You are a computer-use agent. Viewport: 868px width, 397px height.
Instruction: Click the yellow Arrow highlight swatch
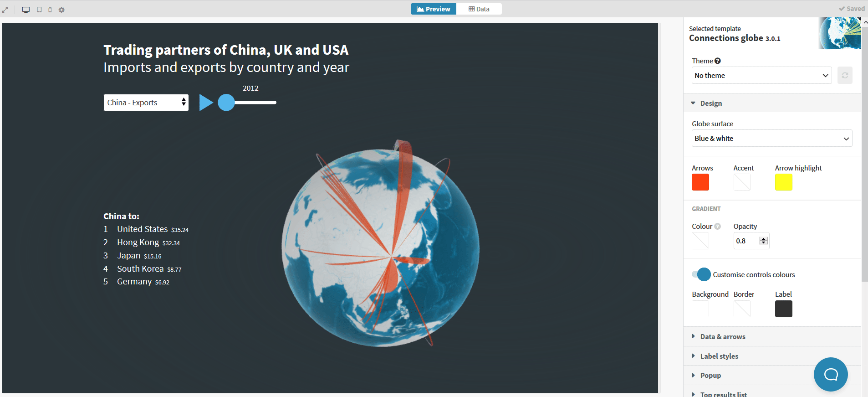pyautogui.click(x=783, y=182)
